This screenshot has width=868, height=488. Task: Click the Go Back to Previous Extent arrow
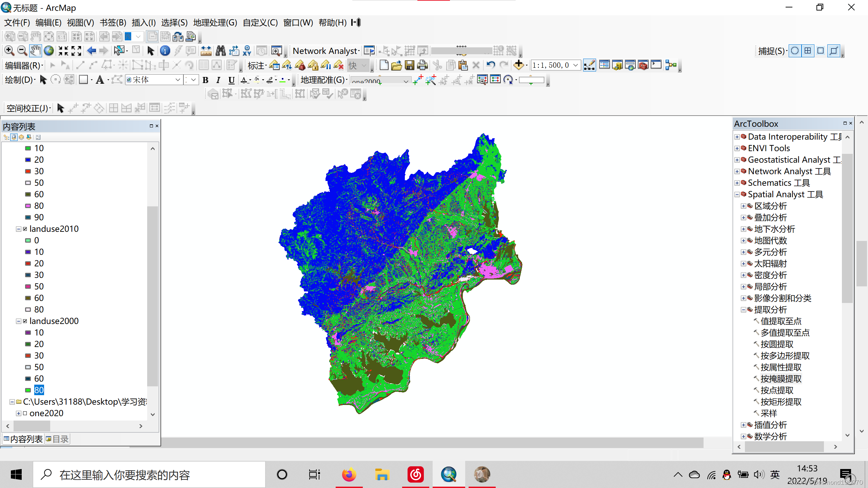point(92,51)
